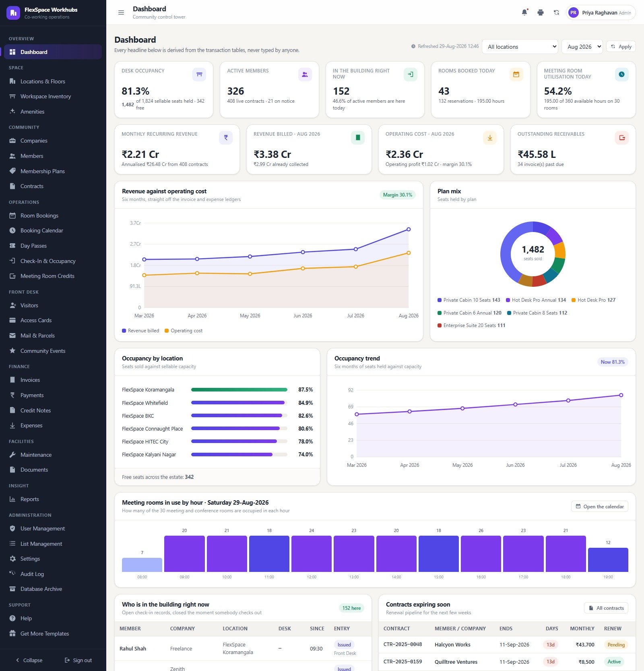Viewport: 644px width, 671px height.
Task: Click the plan mix donut chart center
Action: [x=533, y=254]
